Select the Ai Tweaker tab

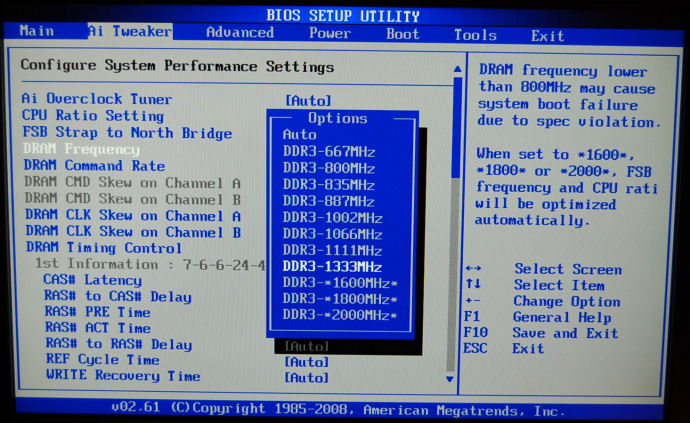tap(130, 31)
